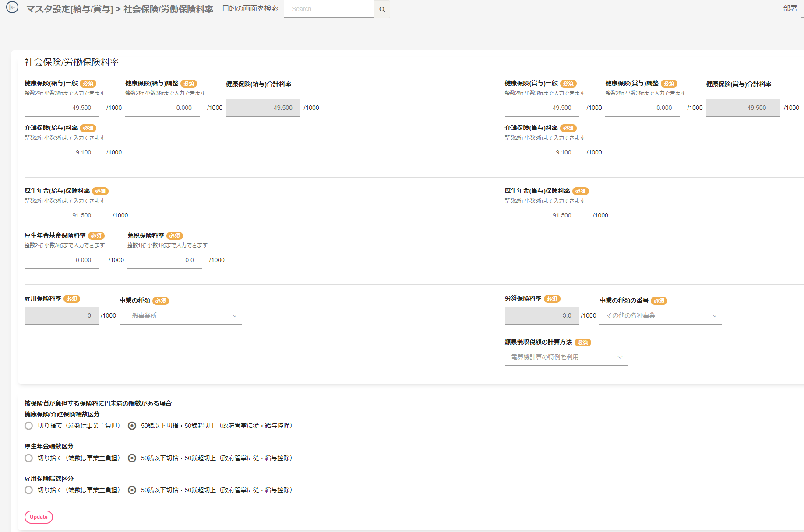
Task: Click the back arrow icon in header
Action: [12, 7]
